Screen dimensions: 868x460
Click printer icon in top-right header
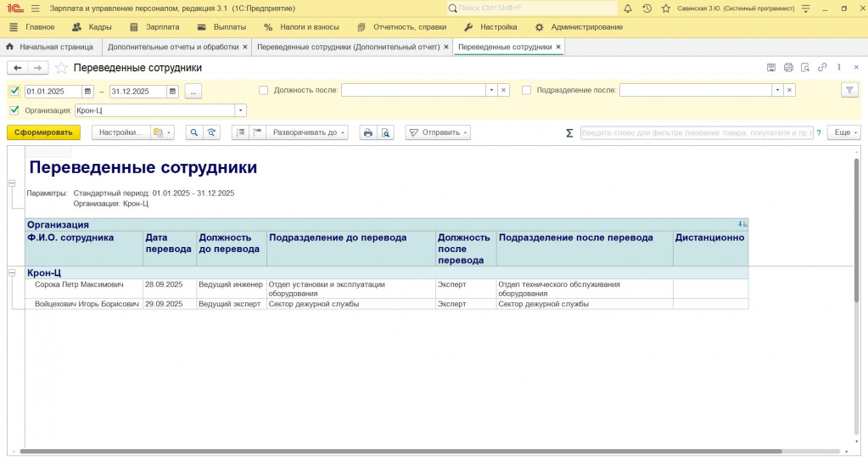click(x=788, y=68)
